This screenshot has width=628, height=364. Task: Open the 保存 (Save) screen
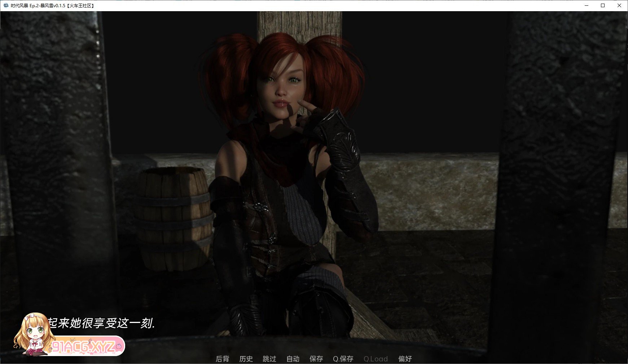point(316,359)
